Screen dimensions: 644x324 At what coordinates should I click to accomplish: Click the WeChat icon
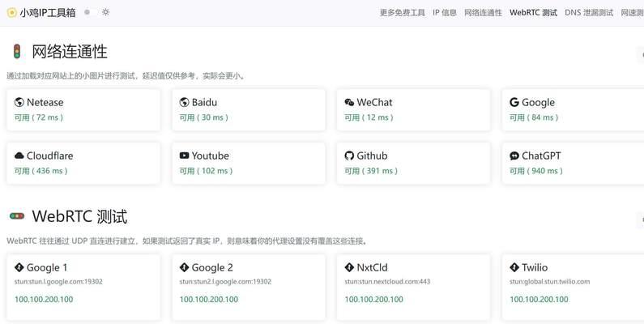tap(349, 102)
